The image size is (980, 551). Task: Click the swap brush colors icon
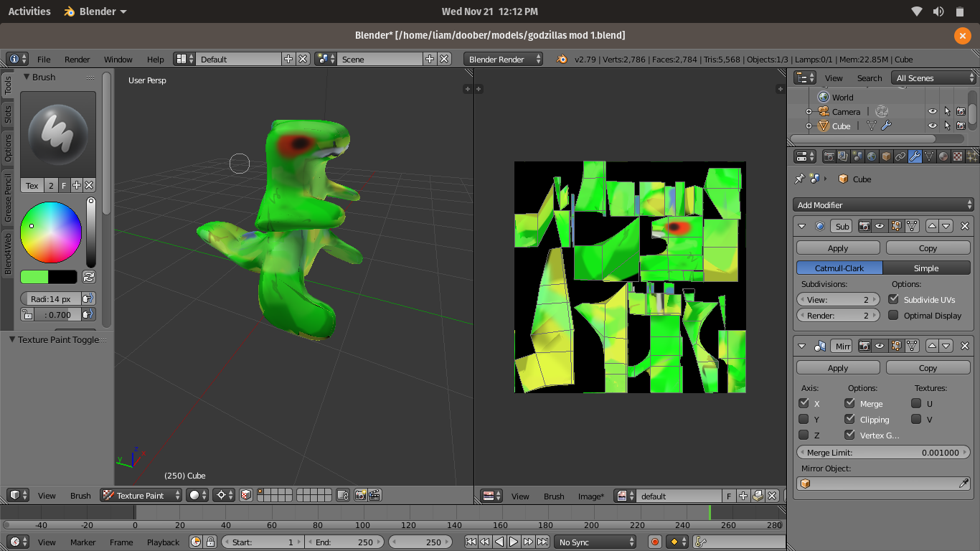coord(89,277)
